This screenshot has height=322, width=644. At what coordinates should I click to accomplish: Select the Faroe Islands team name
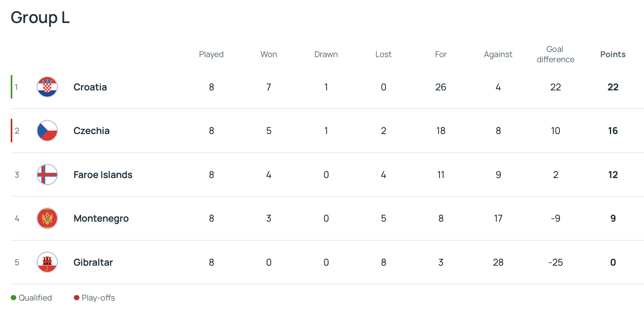[103, 175]
